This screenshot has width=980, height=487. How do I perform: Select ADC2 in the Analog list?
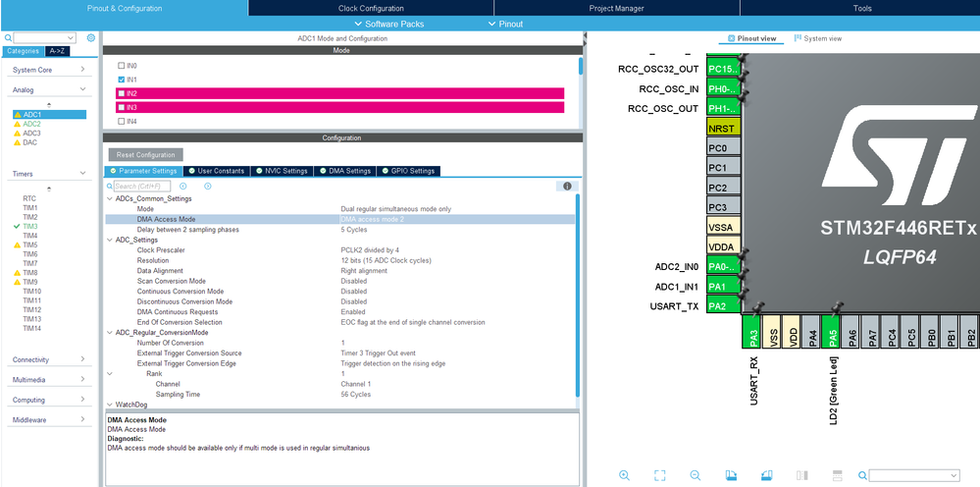click(x=31, y=124)
